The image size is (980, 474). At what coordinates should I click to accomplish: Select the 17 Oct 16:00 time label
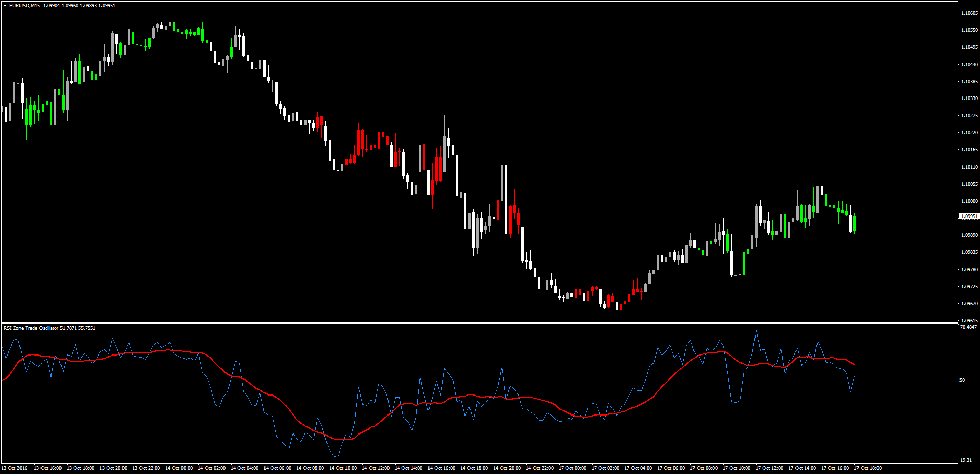pos(835,468)
